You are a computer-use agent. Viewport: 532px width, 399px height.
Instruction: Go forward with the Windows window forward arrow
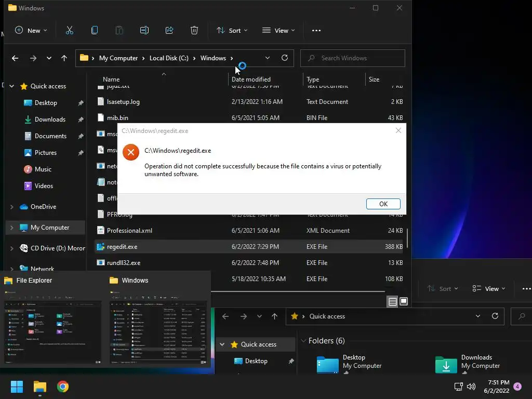tap(33, 58)
